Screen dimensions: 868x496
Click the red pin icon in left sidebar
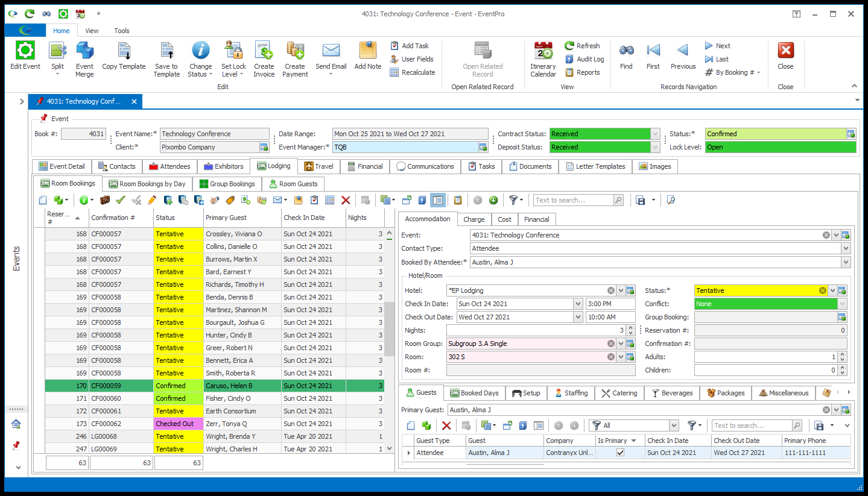(16, 445)
